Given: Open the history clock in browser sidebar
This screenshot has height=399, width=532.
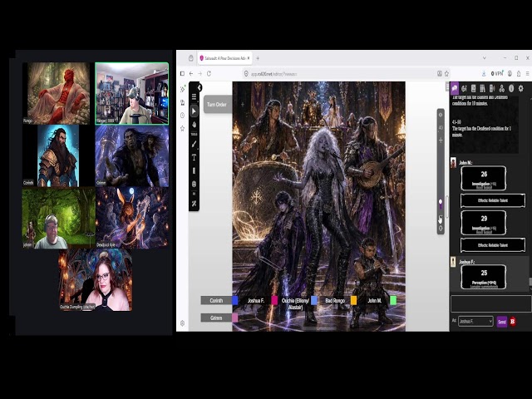Looking at the screenshot, I should point(183,116).
